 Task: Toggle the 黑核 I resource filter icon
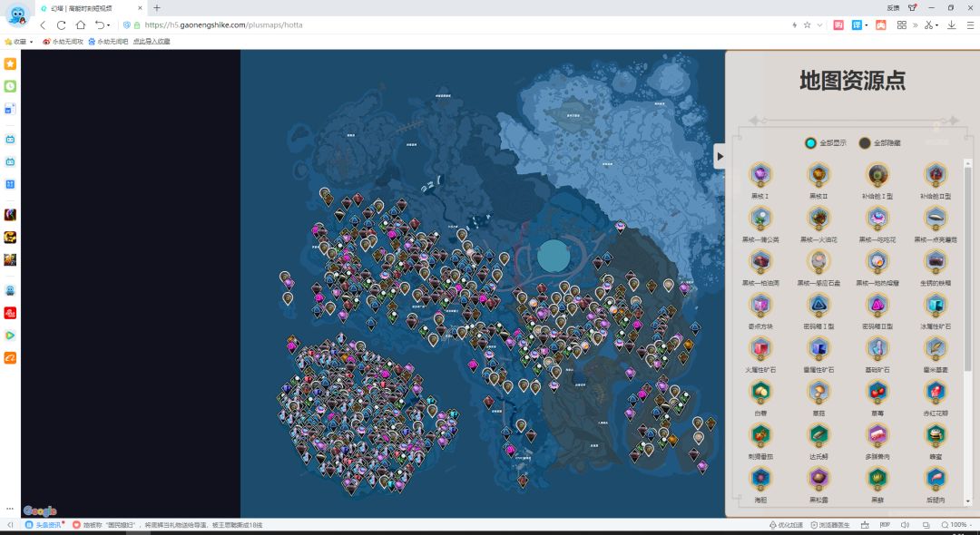tap(760, 174)
